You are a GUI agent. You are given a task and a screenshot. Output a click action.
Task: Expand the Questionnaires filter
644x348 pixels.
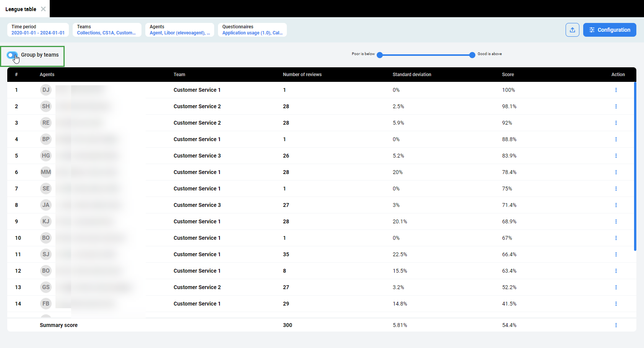252,30
